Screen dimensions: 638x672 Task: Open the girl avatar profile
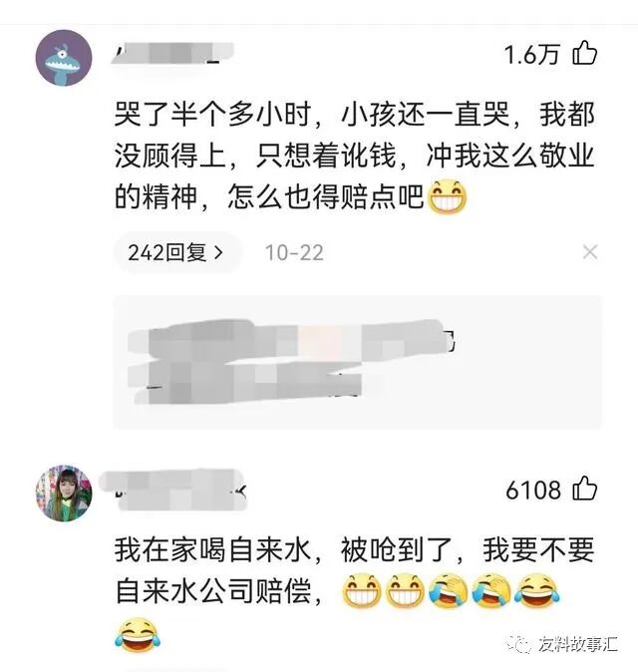point(64,493)
